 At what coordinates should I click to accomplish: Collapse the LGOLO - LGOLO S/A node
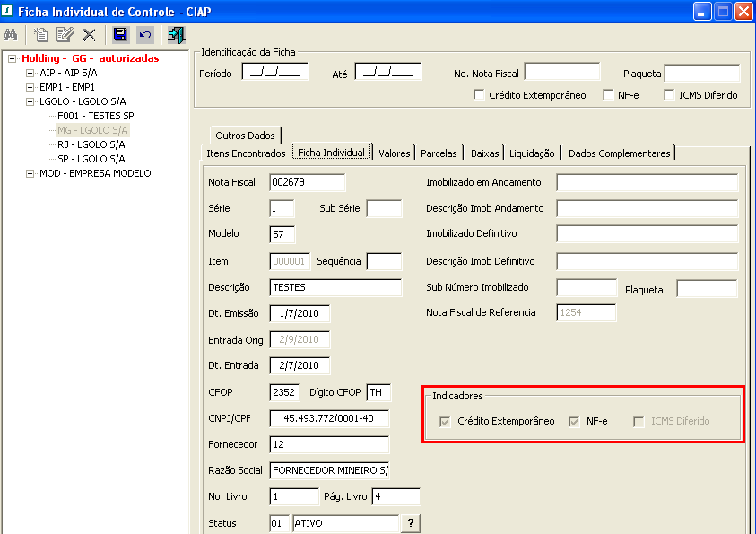coord(30,101)
